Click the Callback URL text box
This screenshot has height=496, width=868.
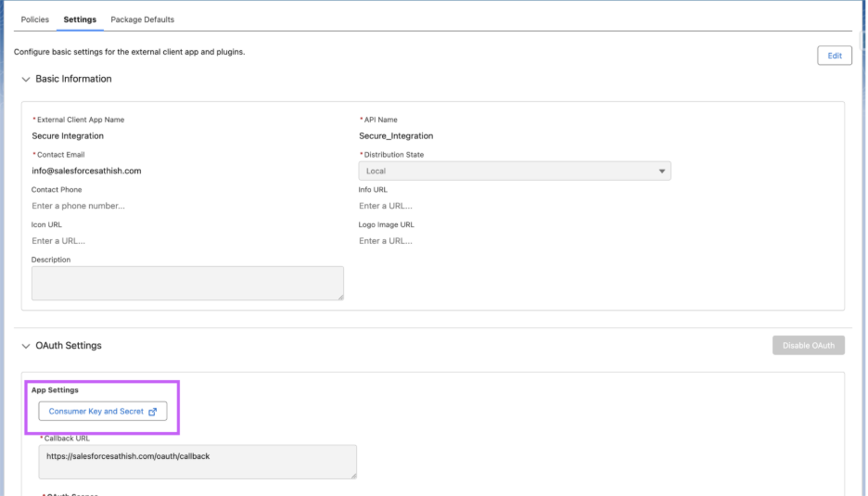197,461
